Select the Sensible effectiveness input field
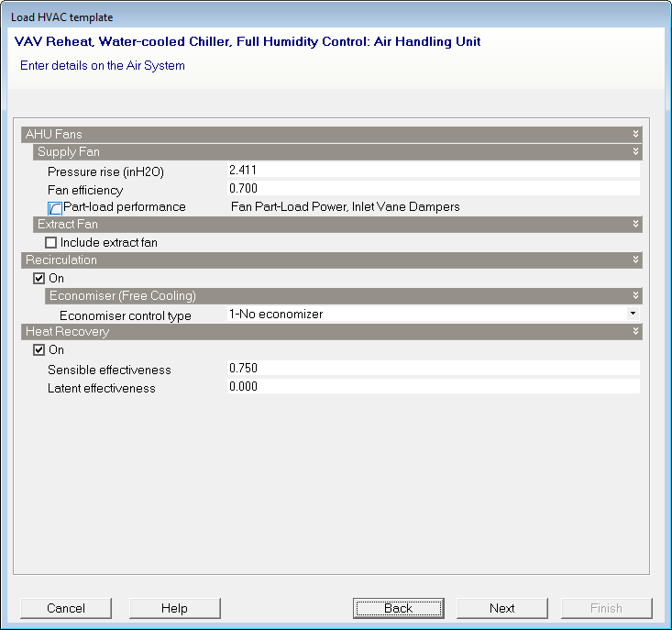The height and width of the screenshot is (630, 672). (x=433, y=369)
